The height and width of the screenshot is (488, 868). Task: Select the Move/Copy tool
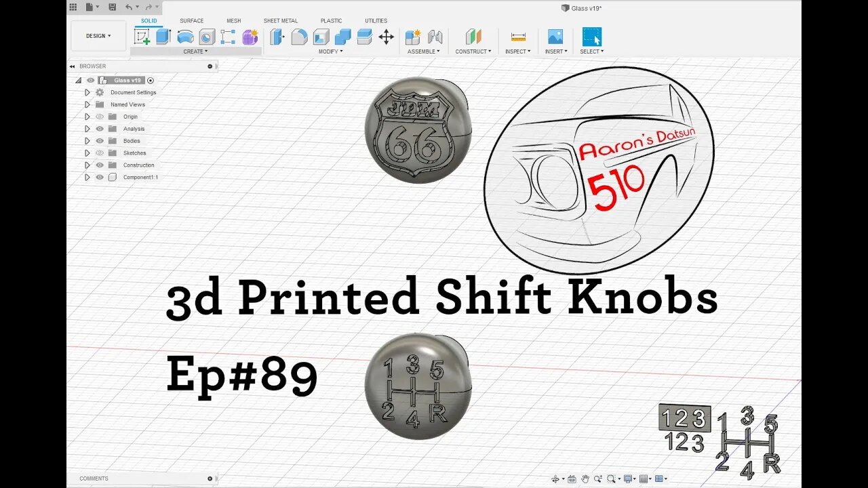click(386, 37)
